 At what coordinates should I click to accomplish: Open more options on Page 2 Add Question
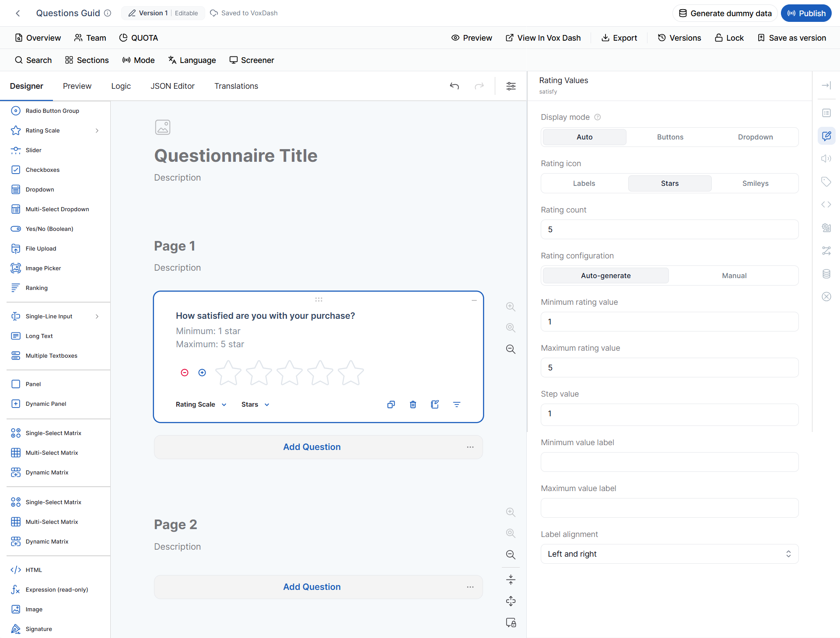pyautogui.click(x=470, y=587)
